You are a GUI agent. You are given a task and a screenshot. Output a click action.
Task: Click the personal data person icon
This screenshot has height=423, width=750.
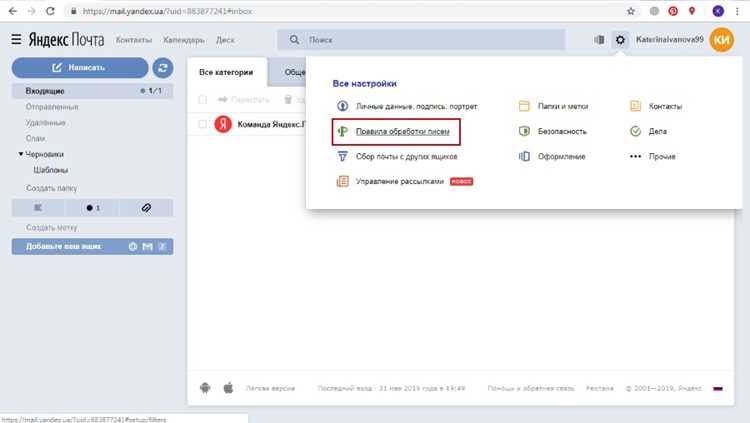342,106
